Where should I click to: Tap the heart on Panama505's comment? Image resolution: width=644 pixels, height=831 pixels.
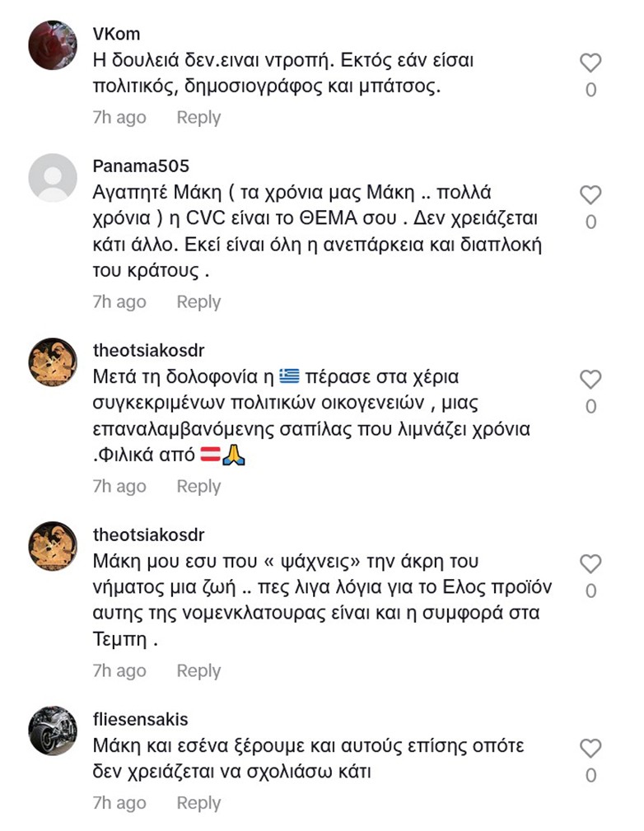click(x=590, y=195)
